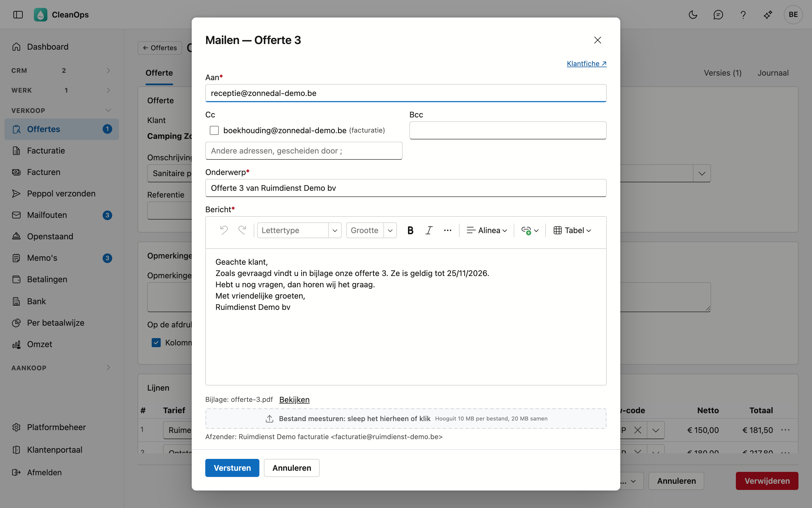This screenshot has width=812, height=508.
Task: Toggle italic formatting in Bericht toolbar
Action: (x=429, y=230)
